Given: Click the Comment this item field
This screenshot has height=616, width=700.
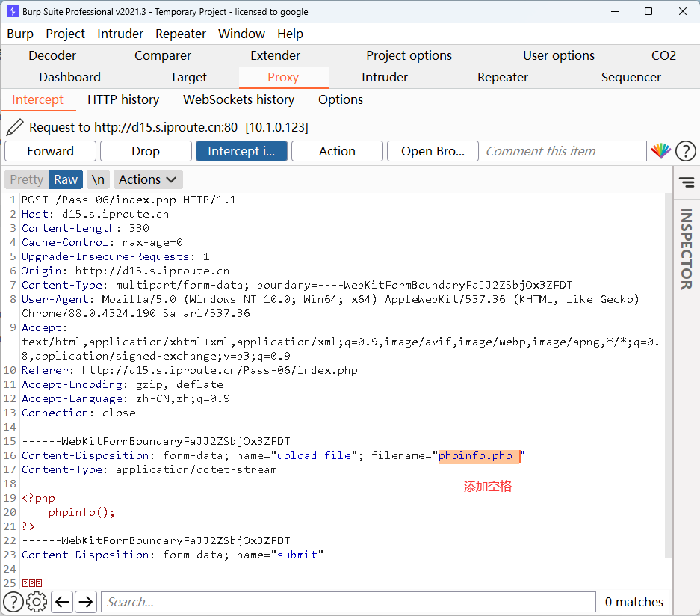Looking at the screenshot, I should click(x=563, y=151).
